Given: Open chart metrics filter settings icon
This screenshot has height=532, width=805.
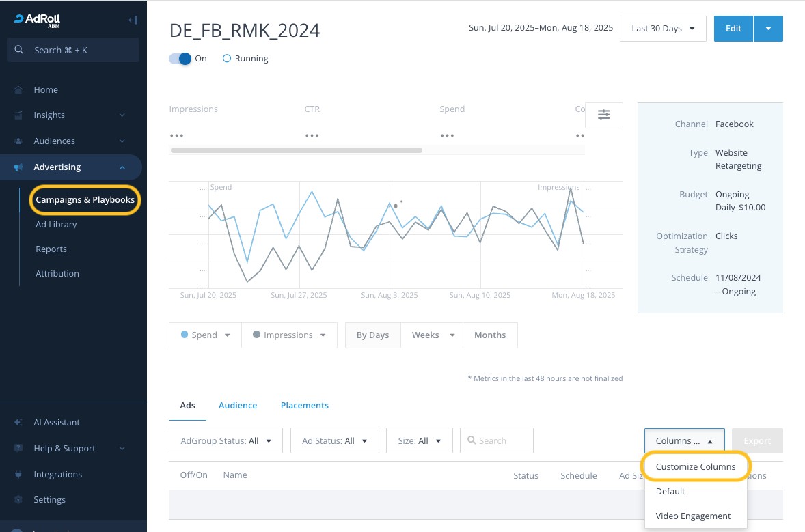Looking at the screenshot, I should click(x=603, y=115).
